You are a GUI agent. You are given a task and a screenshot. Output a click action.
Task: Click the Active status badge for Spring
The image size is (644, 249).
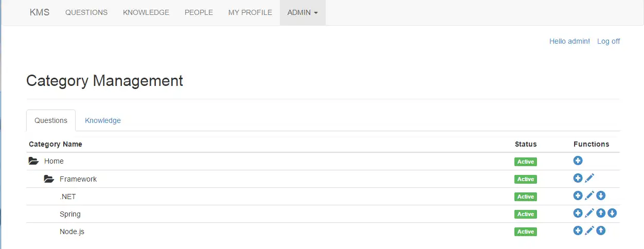coord(525,214)
